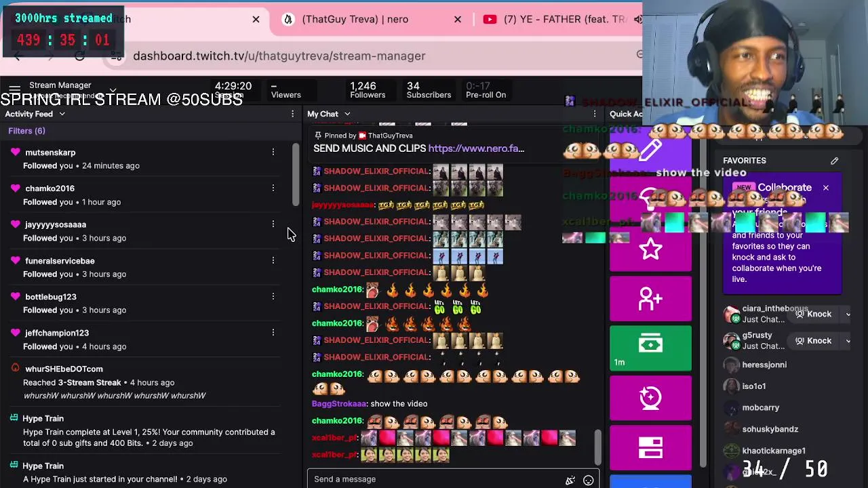Image resolution: width=868 pixels, height=488 pixels.
Task: Open My Chat panel options menu
Action: click(595, 114)
